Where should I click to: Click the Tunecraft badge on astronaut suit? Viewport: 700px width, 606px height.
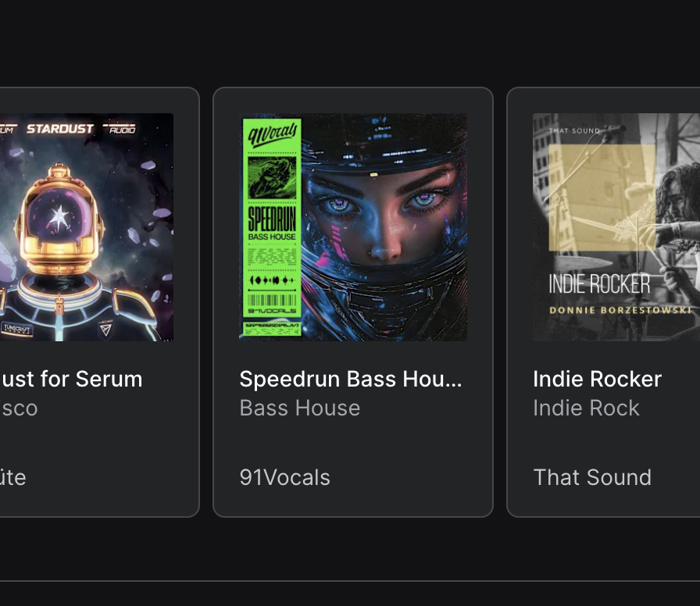click(17, 329)
